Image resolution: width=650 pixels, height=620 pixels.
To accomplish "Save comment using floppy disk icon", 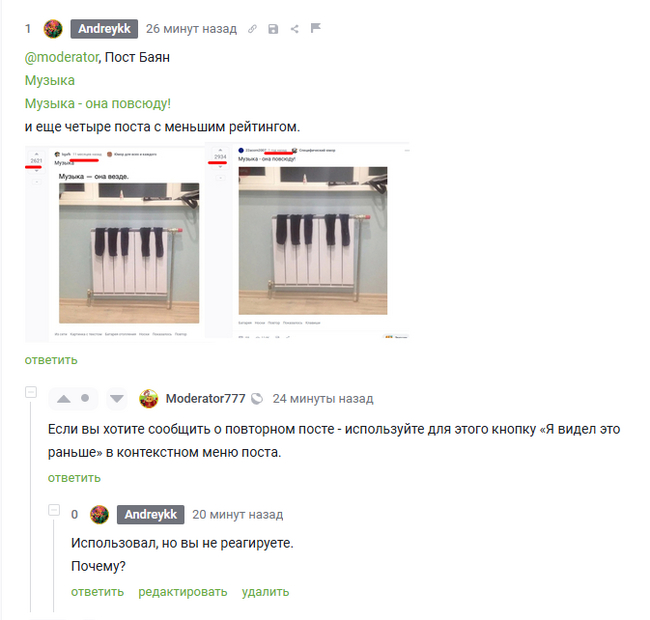I will click(273, 29).
